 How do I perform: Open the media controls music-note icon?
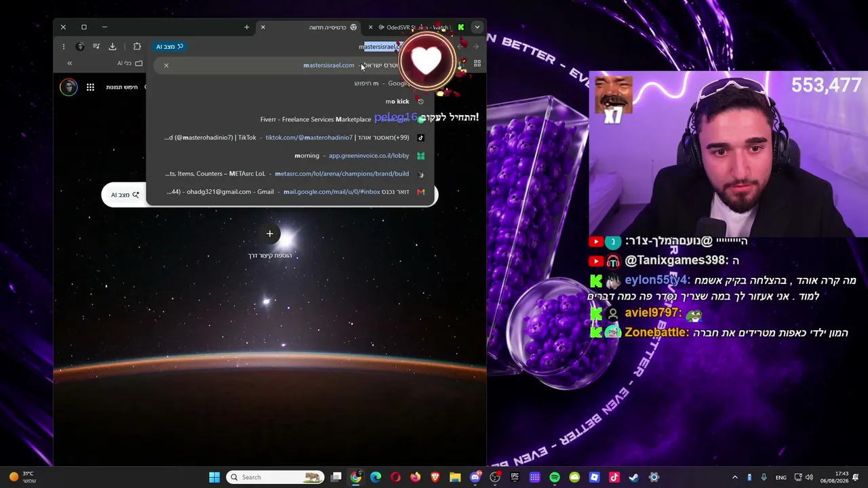coord(96,47)
